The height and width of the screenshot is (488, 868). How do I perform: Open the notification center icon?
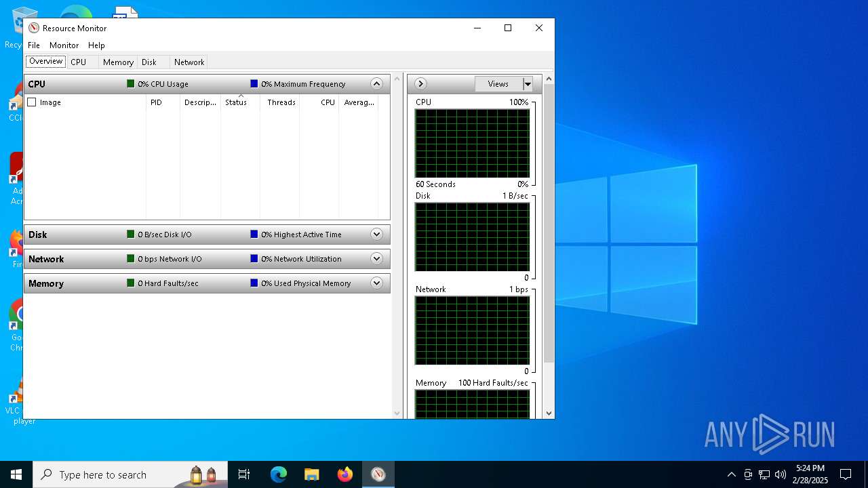[x=846, y=474]
